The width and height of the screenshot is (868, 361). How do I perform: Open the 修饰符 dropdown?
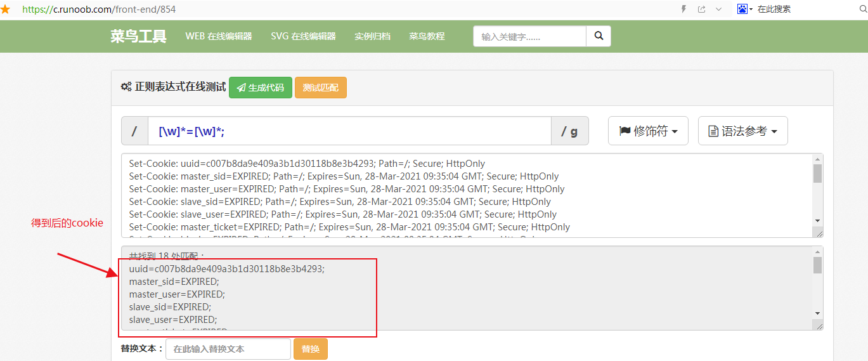[x=648, y=131]
